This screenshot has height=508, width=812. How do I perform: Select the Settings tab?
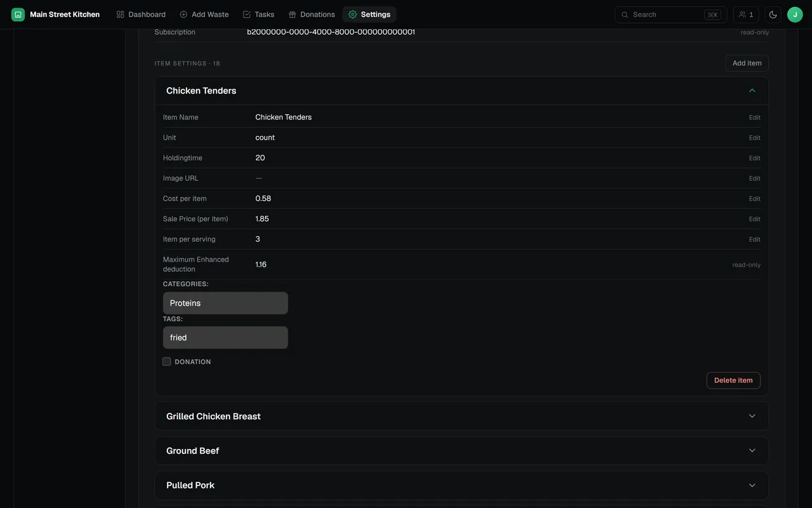(x=369, y=15)
